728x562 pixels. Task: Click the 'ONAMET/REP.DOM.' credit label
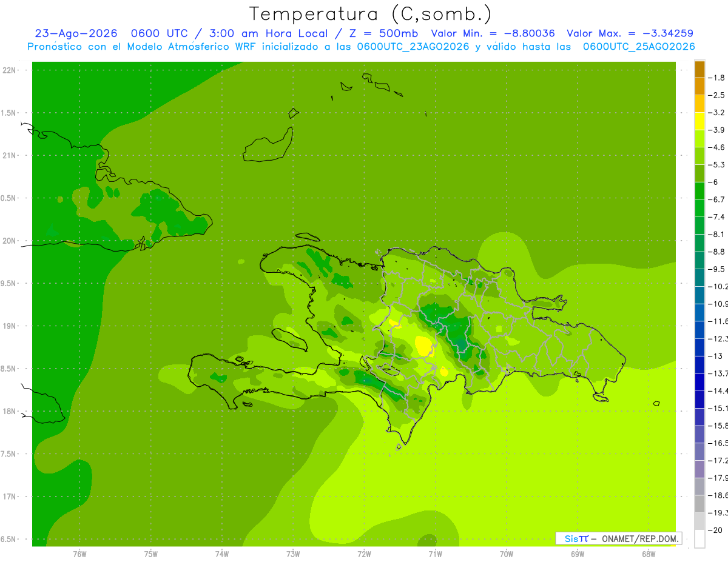(639, 538)
